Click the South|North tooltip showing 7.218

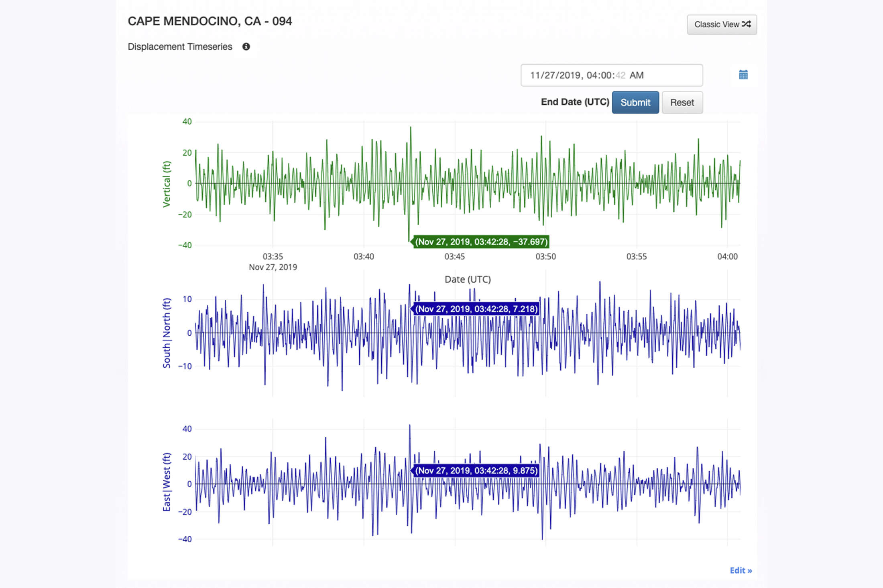[x=476, y=309]
